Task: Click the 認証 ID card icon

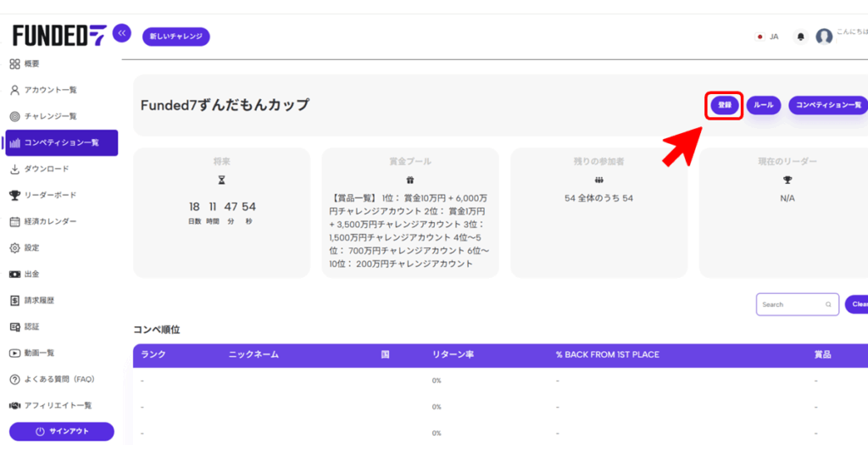Action: point(15,326)
